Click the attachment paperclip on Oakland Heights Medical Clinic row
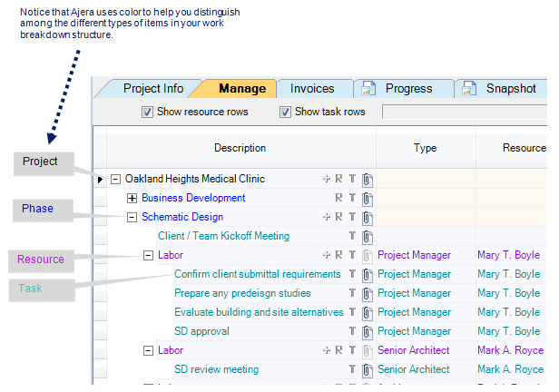Screen dimensions: 559x392 click(368, 180)
